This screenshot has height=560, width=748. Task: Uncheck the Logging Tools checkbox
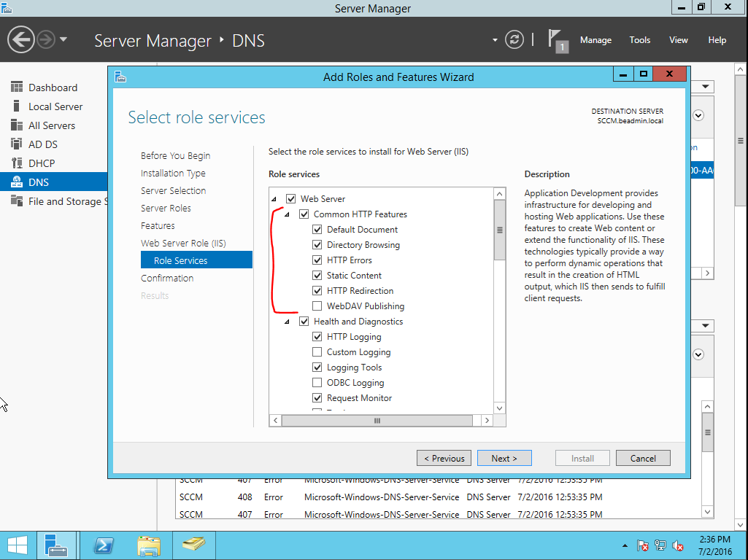(x=317, y=367)
